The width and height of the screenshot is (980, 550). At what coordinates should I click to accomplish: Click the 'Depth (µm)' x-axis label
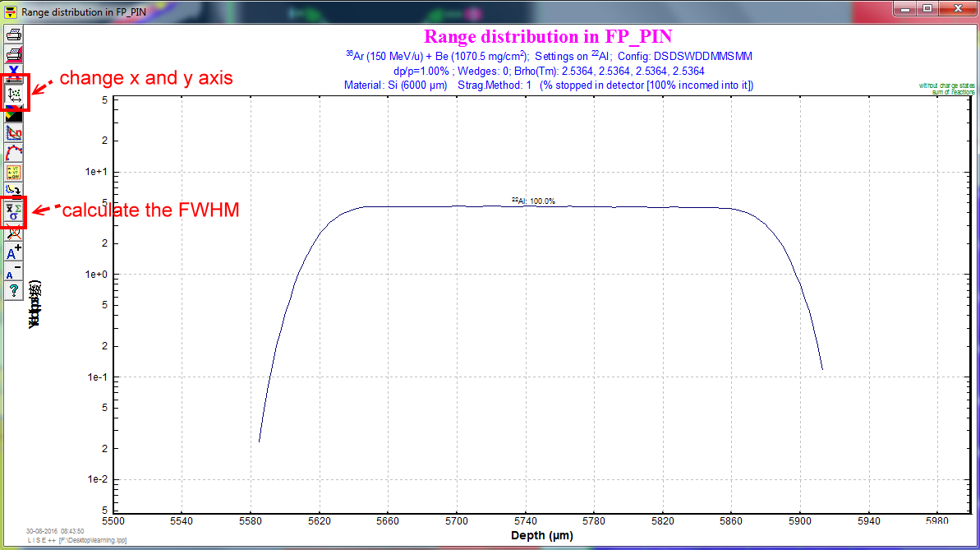click(541, 535)
